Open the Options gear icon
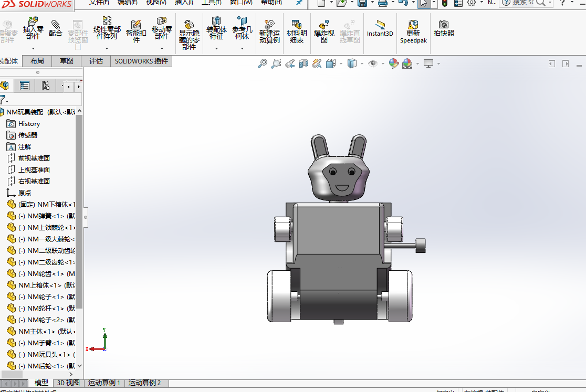This screenshot has width=586, height=392. coord(472,3)
